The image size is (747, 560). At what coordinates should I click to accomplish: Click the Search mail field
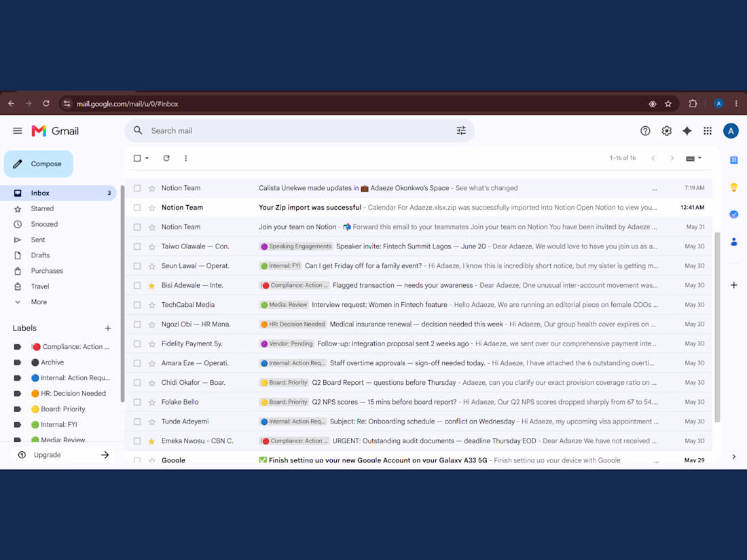pos(300,131)
